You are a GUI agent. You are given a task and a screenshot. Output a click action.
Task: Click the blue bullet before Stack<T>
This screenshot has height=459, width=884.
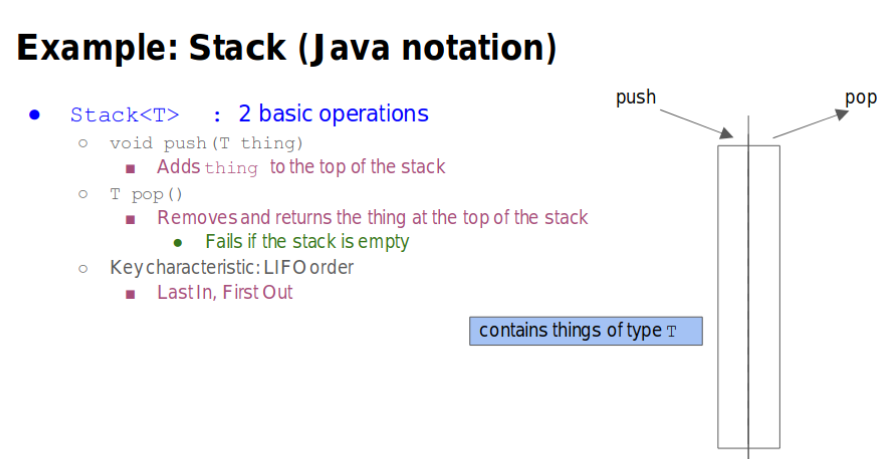(34, 115)
